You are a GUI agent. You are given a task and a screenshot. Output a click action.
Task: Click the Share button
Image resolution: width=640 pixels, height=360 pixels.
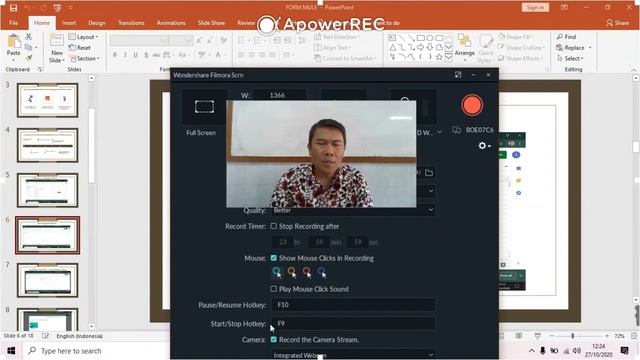(618, 23)
